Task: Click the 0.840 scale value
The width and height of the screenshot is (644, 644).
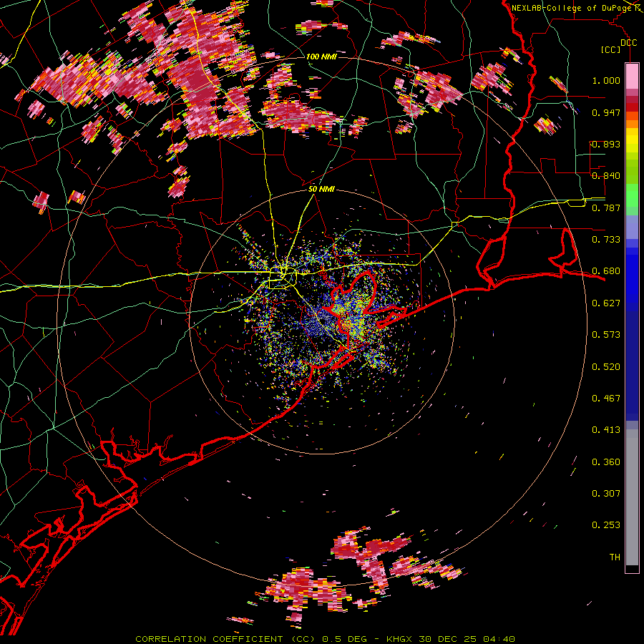Action: tap(606, 176)
